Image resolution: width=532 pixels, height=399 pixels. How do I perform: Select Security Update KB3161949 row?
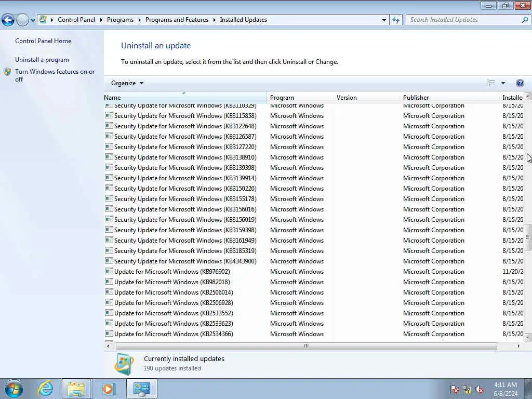tap(314, 241)
